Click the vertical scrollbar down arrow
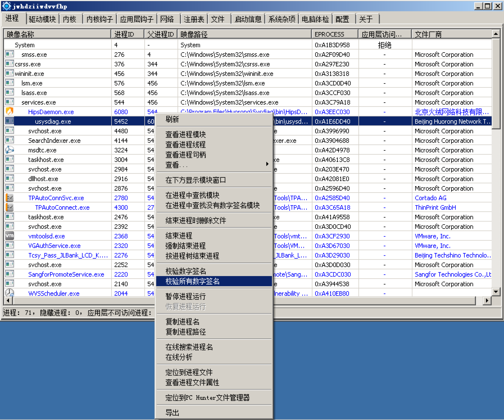Screen dimensions: 504x420 tap(496, 292)
